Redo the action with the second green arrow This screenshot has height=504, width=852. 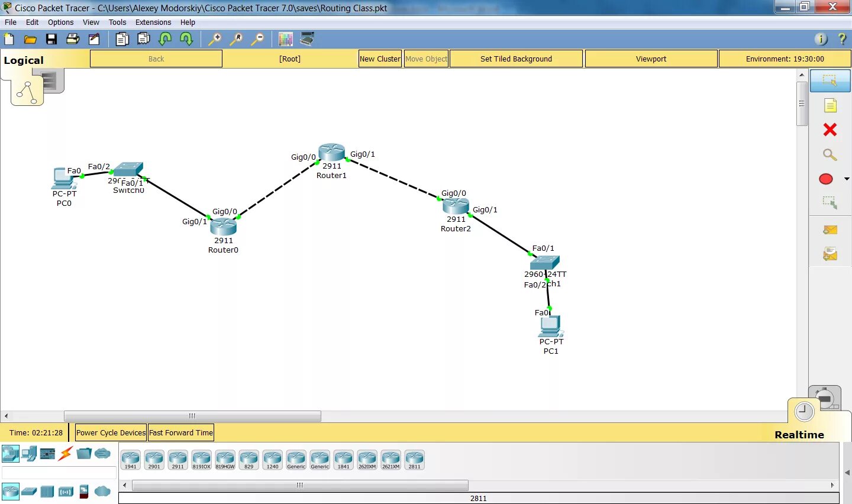click(186, 40)
